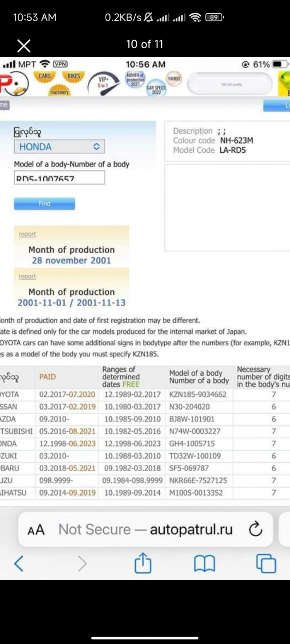Tap the YAHOO badge icon
The width and height of the screenshot is (290, 644).
174,79
